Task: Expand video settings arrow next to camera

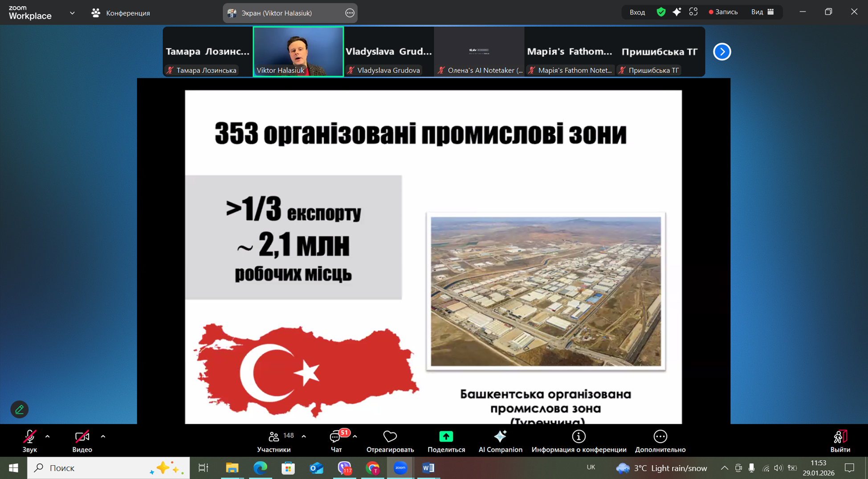Action: coord(103,437)
